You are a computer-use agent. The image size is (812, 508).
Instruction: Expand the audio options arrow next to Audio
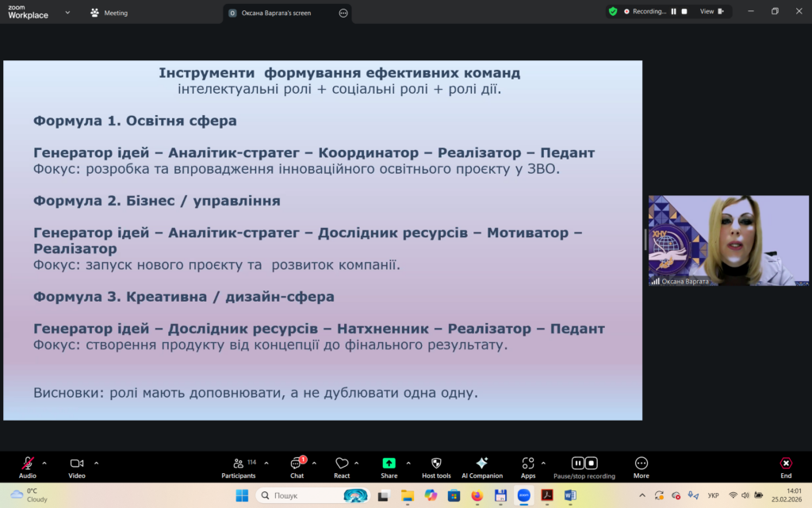click(44, 463)
